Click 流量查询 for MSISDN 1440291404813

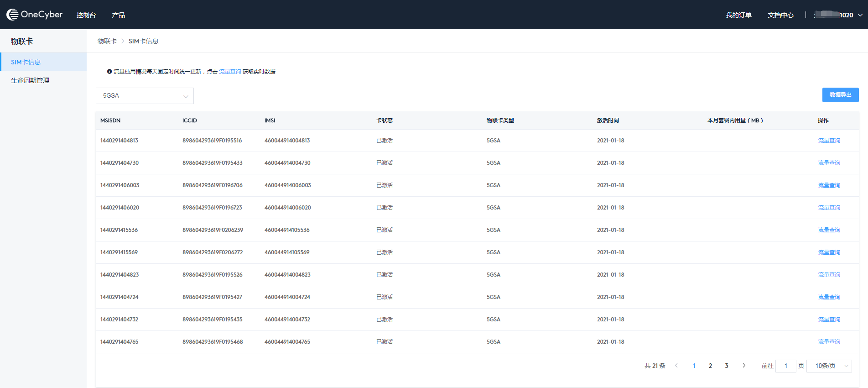[829, 141]
